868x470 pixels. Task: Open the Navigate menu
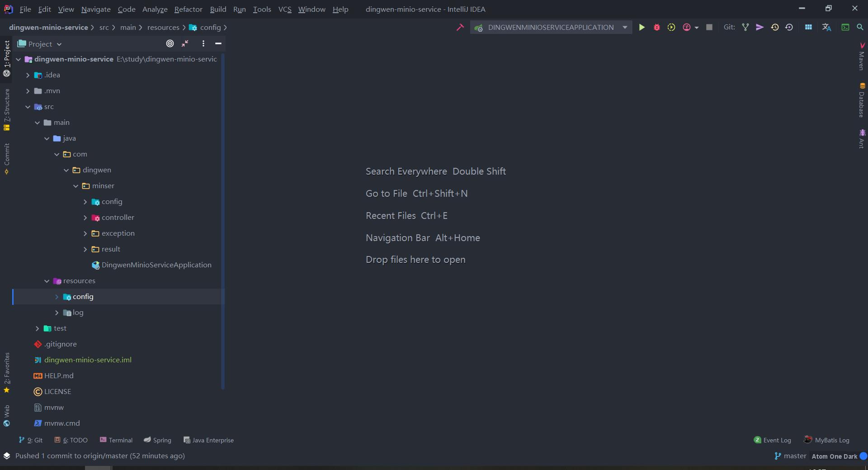96,9
